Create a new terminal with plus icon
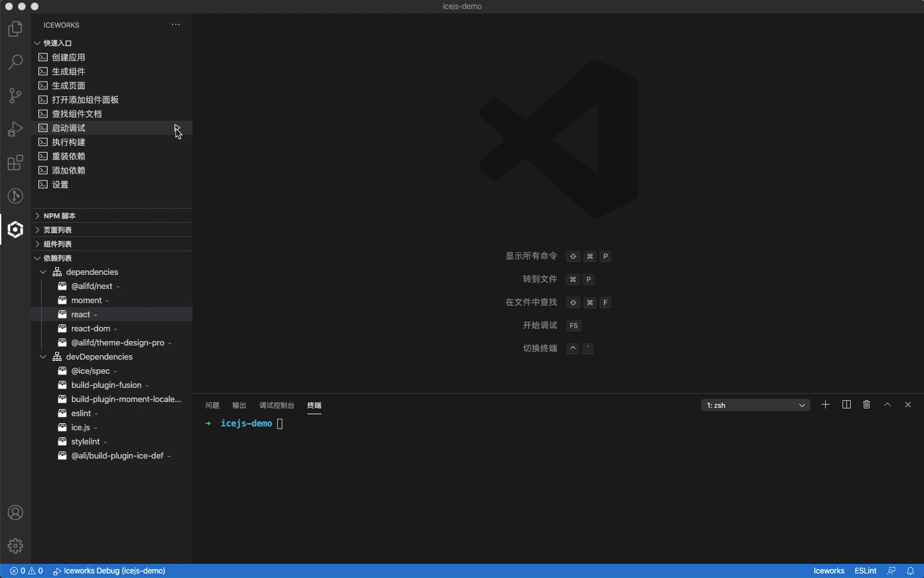Screen dimensions: 924x578 tap(826, 405)
